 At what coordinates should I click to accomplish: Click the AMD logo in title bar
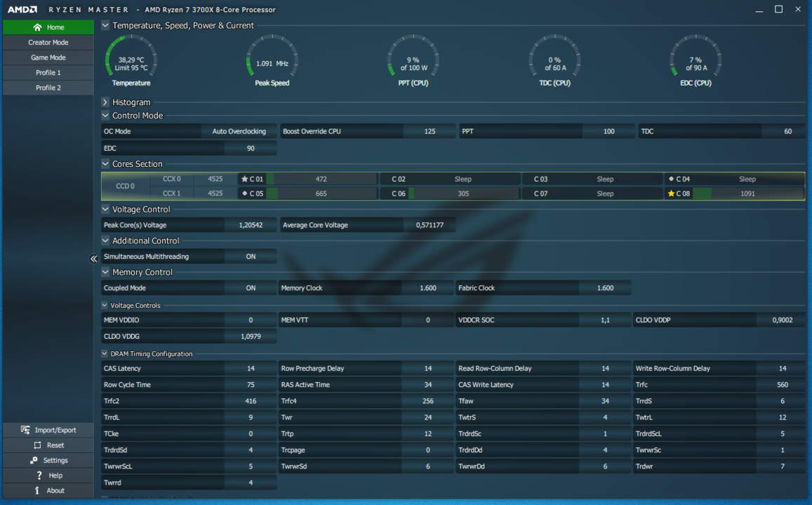22,9
